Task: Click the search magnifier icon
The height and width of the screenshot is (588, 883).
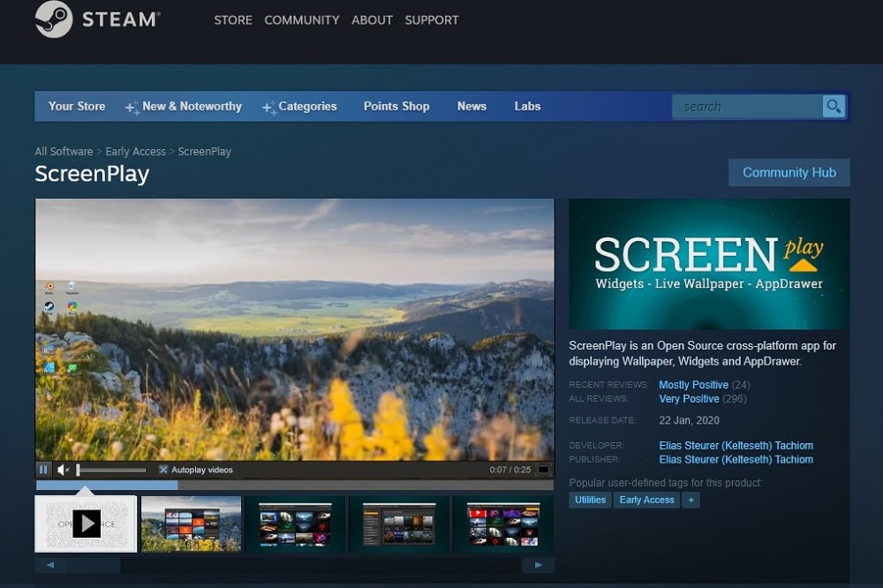Action: pyautogui.click(x=834, y=106)
